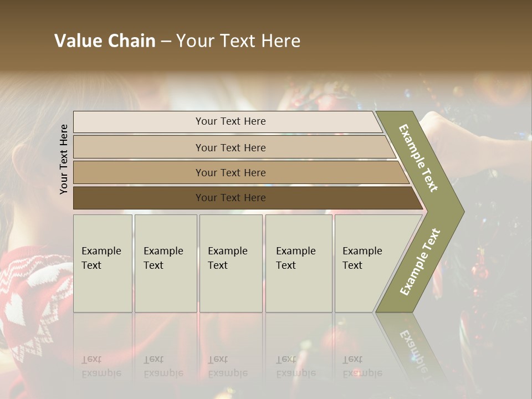Click the lightest top "Your Text Here" bar
Viewport: 532px width, 399px height.
coord(230,121)
